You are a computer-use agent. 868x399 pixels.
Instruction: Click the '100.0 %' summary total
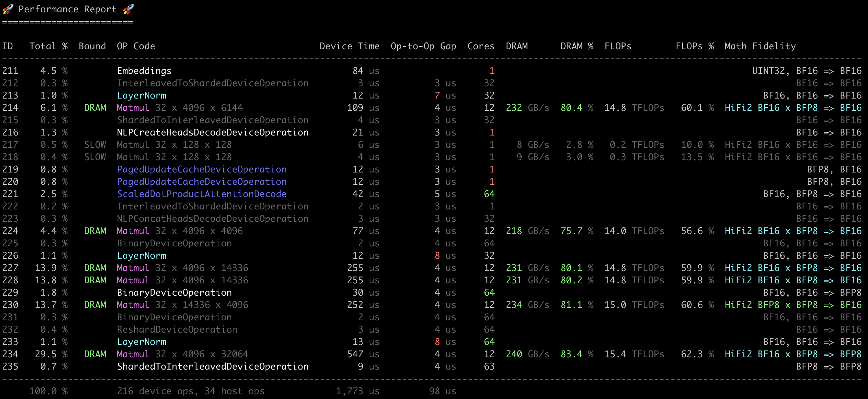pyautogui.click(x=49, y=391)
